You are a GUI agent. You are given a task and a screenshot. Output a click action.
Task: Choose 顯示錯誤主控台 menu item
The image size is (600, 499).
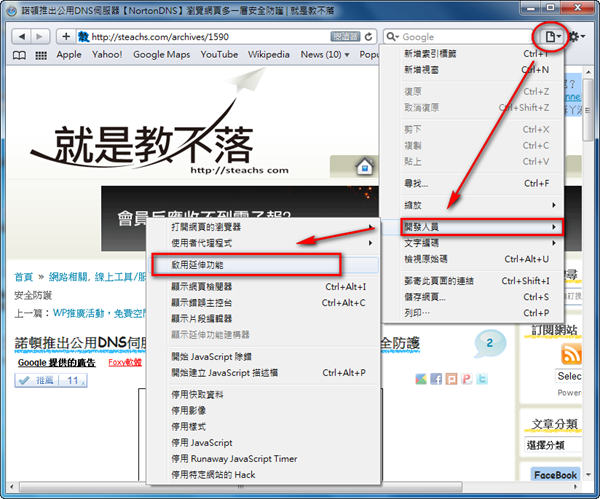pyautogui.click(x=263, y=303)
